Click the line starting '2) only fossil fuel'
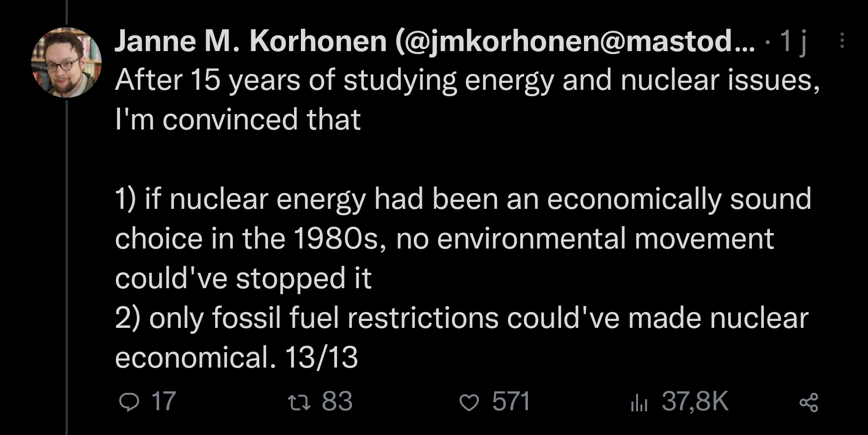The height and width of the screenshot is (435, 868). click(461, 317)
